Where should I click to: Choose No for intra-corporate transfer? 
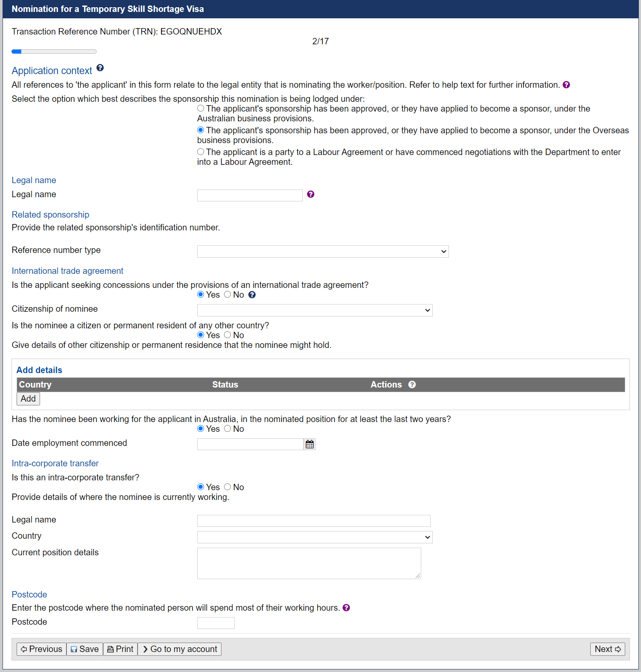227,487
